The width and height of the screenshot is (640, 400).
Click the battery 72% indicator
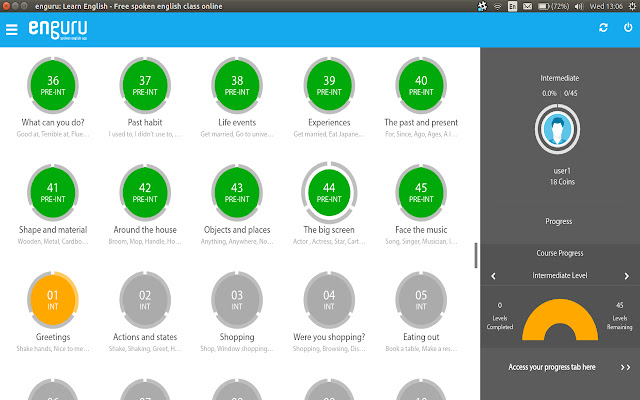click(x=553, y=6)
